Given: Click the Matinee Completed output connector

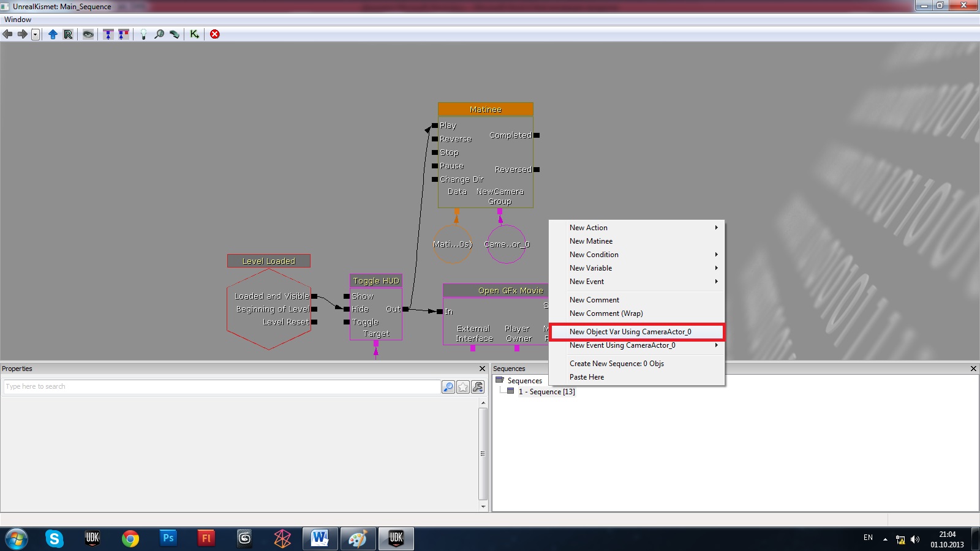Looking at the screenshot, I should (x=537, y=135).
